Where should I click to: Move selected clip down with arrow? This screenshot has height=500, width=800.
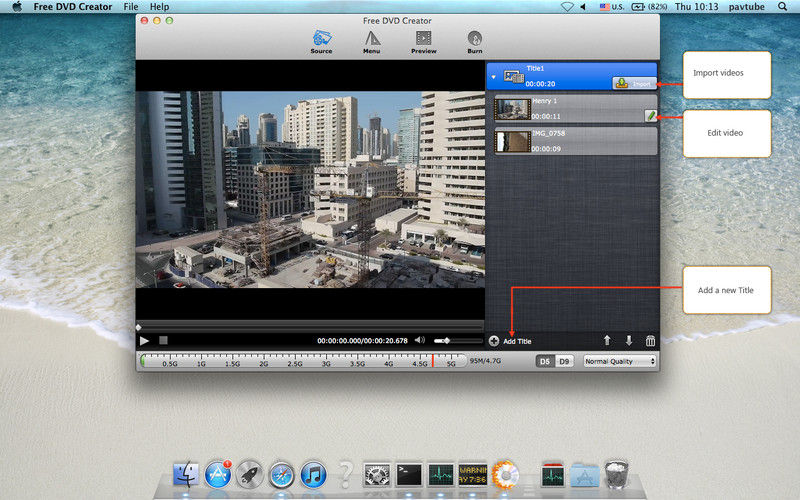coord(628,341)
